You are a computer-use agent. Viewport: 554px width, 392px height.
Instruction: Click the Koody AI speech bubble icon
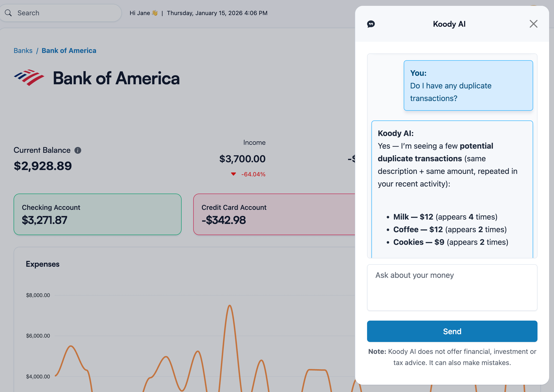click(x=371, y=24)
